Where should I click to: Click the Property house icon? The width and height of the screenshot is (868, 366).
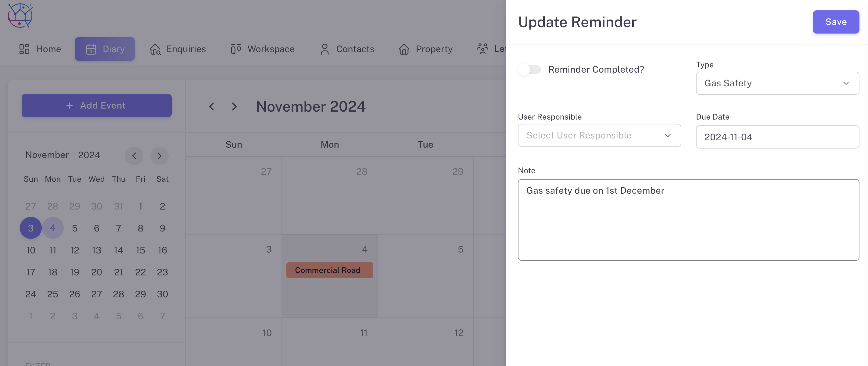pyautogui.click(x=404, y=49)
